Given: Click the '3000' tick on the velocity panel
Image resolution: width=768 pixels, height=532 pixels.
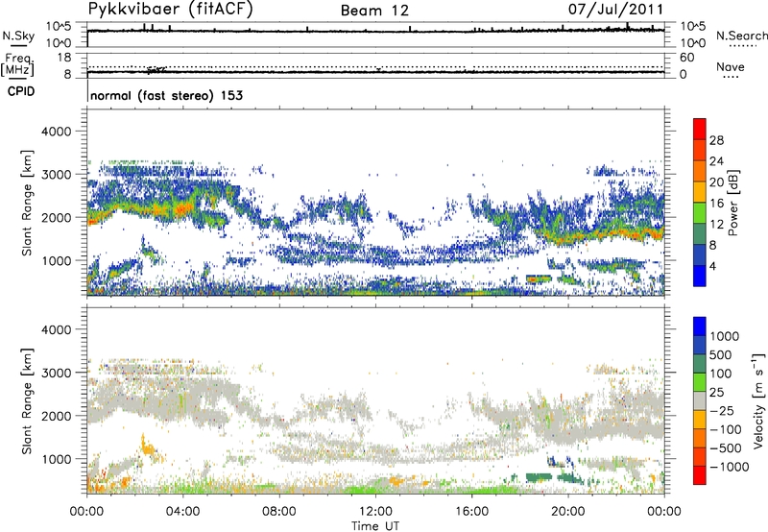Looking at the screenshot, I should (56, 373).
